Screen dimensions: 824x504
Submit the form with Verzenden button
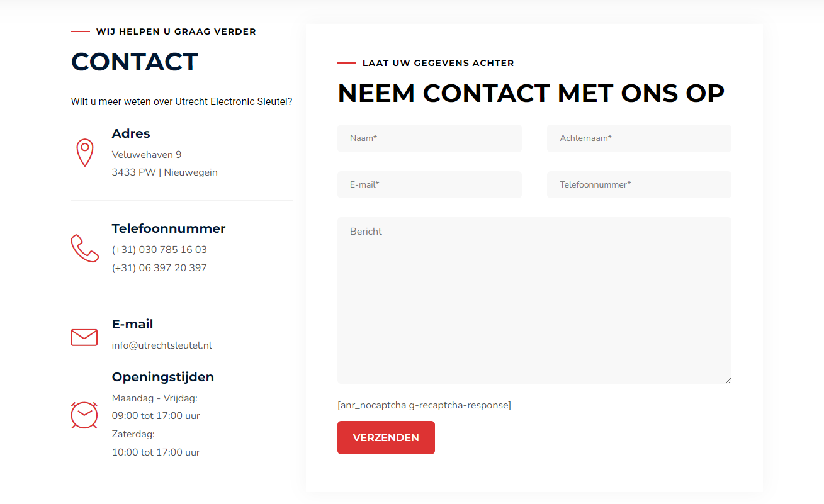click(x=386, y=437)
